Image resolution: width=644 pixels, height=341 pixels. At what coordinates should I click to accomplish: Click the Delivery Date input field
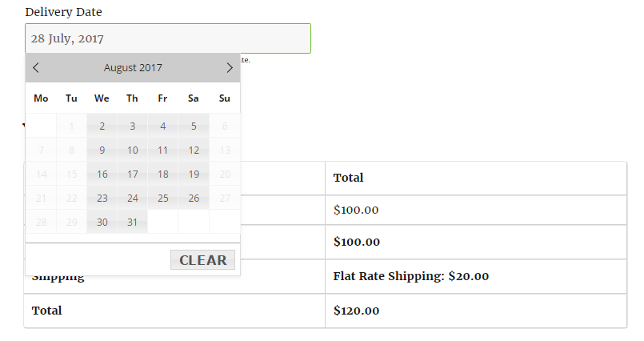click(167, 38)
